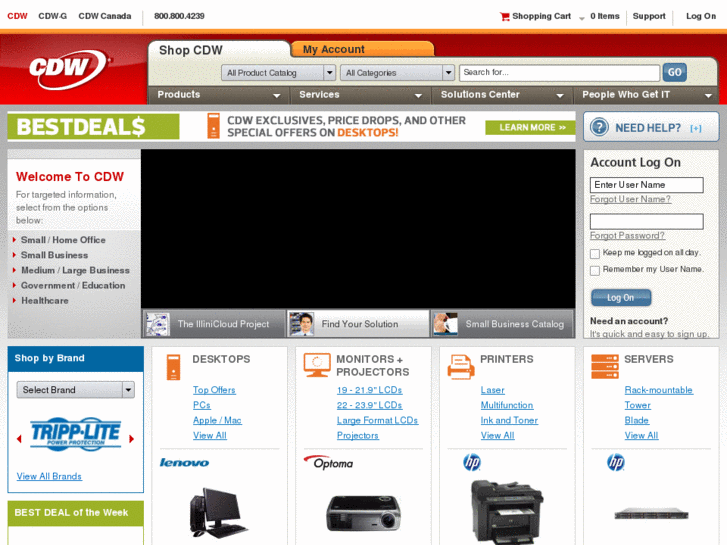727x545 pixels.
Task: Click Log On in the top bar
Action: 701,16
